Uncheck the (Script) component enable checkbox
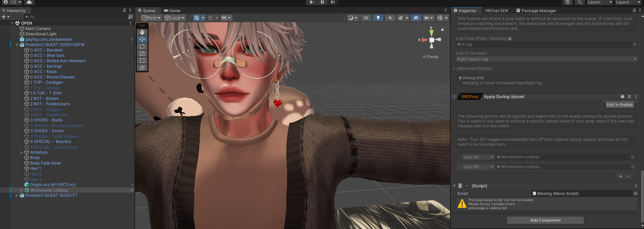644x229 pixels. 467,186
